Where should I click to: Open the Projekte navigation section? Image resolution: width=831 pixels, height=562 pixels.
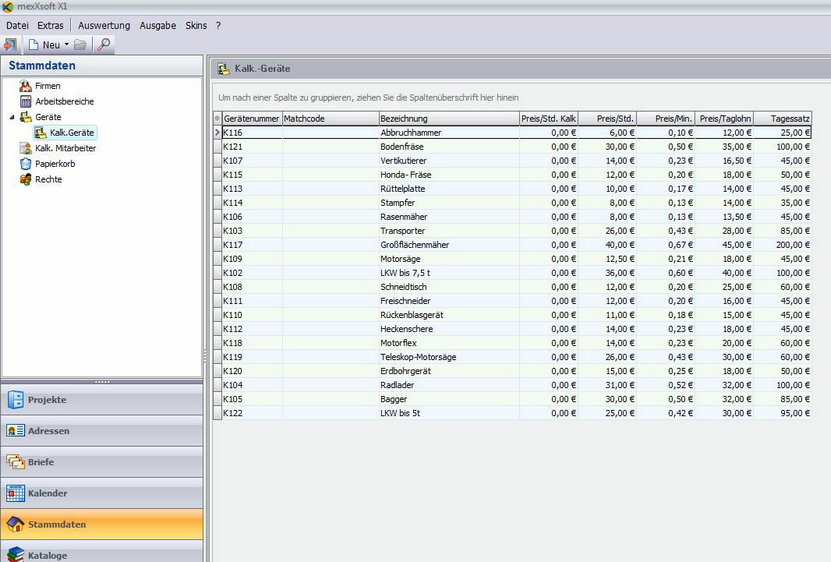(102, 400)
